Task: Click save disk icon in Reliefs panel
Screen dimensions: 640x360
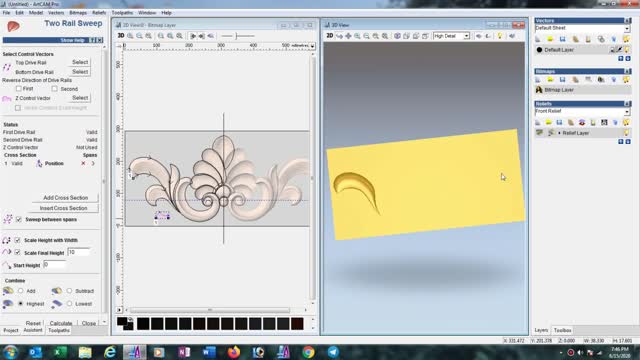Action: click(x=560, y=122)
